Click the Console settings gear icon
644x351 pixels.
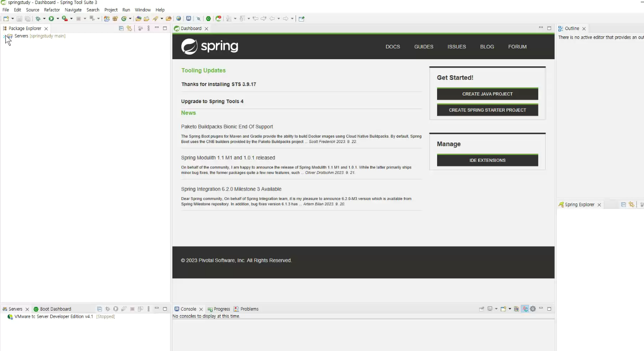coord(533,309)
